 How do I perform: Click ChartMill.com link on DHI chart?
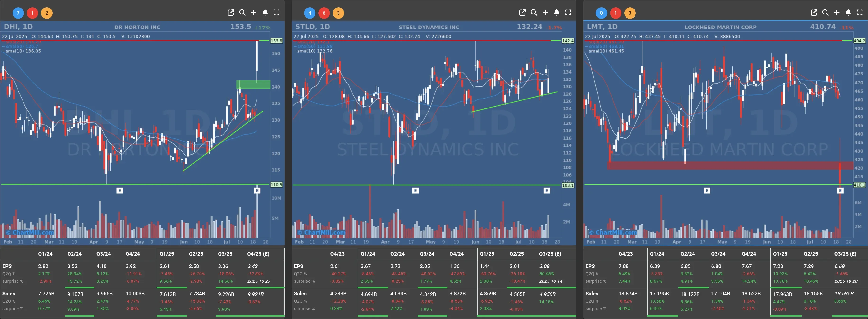point(30,232)
